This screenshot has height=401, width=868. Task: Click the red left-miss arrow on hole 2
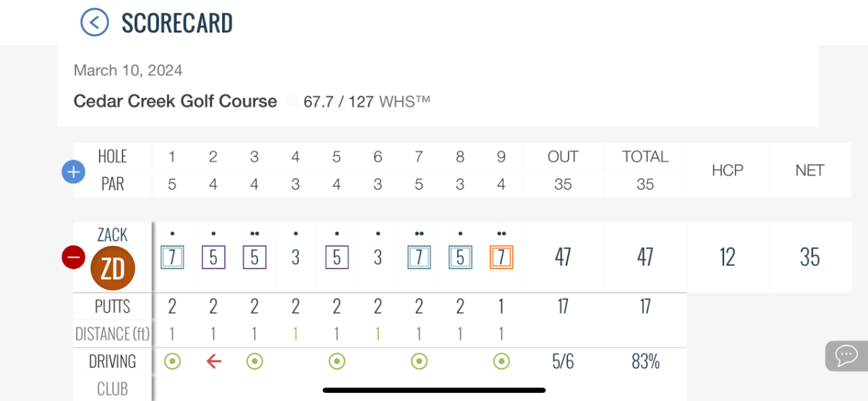click(213, 361)
